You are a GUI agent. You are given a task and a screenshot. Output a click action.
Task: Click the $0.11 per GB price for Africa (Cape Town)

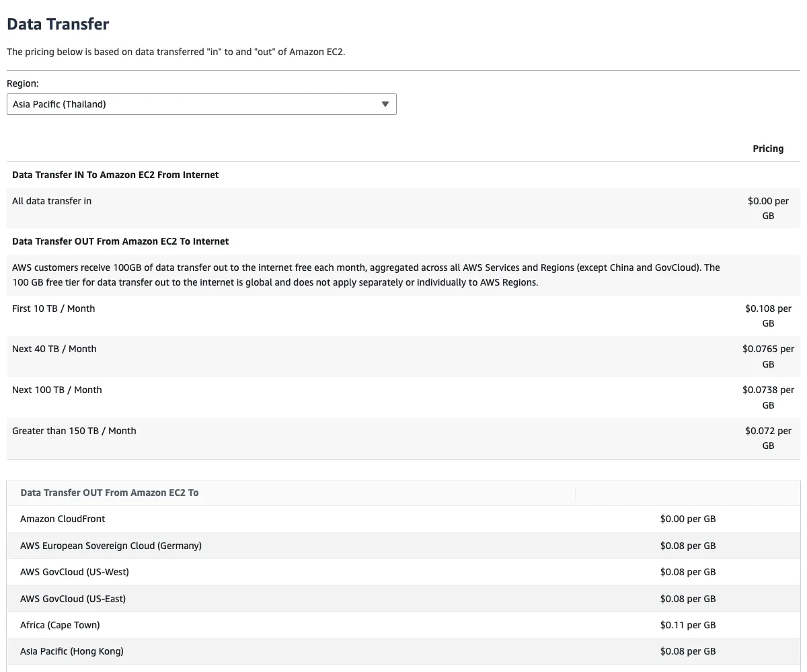coord(688,625)
